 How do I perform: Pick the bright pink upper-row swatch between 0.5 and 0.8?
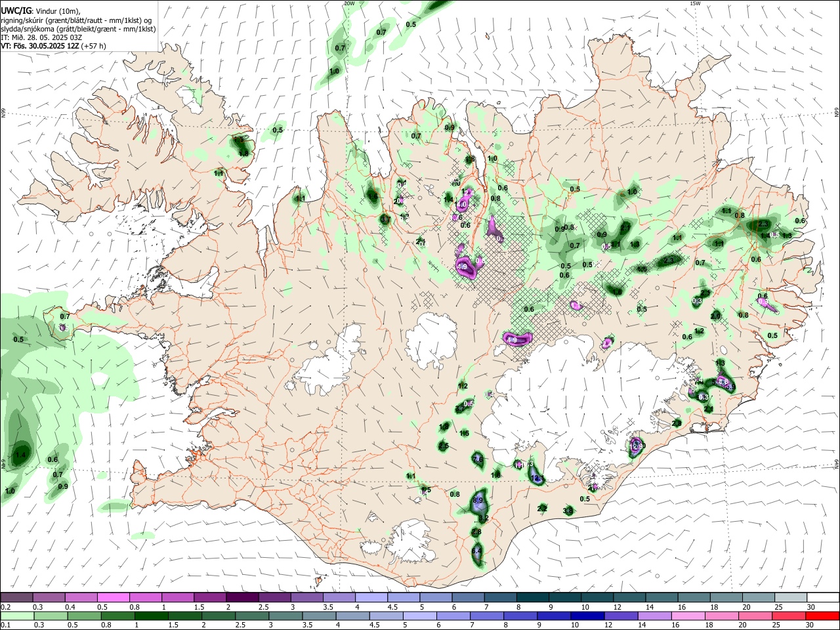pos(113,597)
